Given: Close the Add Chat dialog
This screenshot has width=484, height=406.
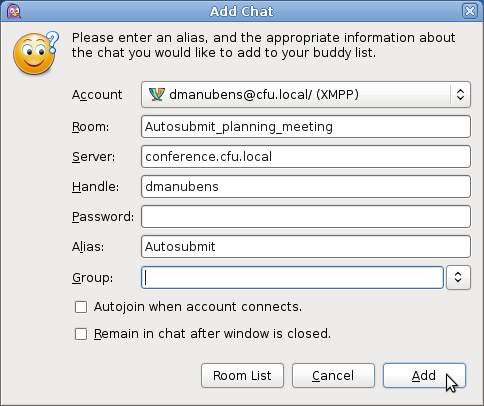Looking at the screenshot, I should (x=470, y=11).
